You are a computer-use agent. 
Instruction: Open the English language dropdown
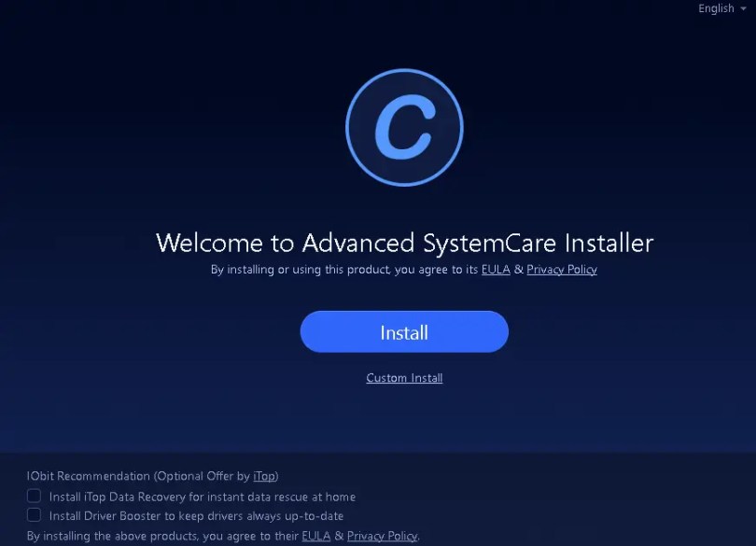(x=721, y=8)
